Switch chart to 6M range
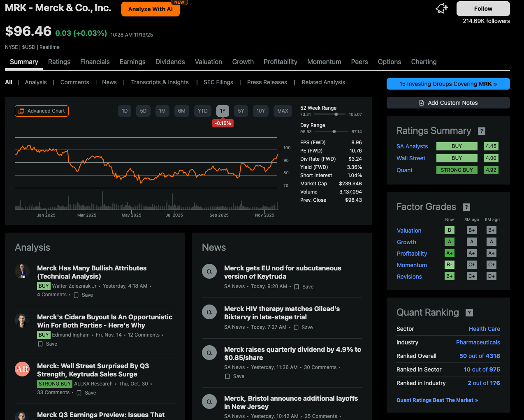 point(182,111)
